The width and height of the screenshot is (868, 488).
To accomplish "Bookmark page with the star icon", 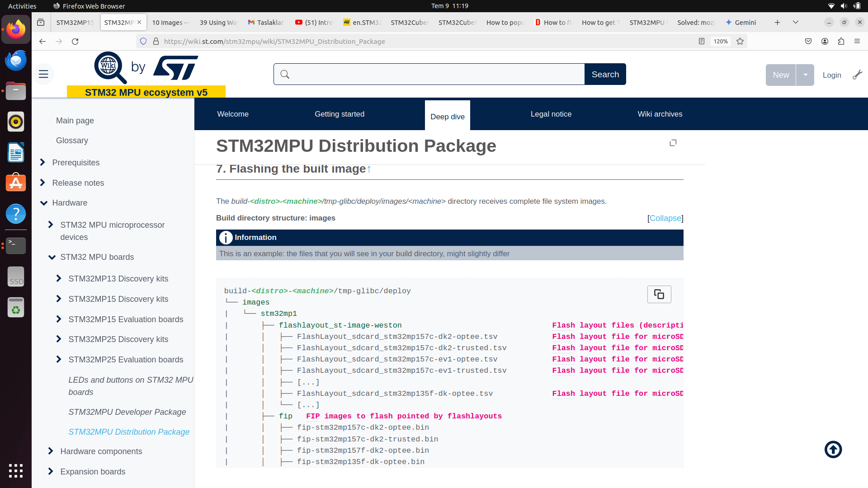I will 740,42.
